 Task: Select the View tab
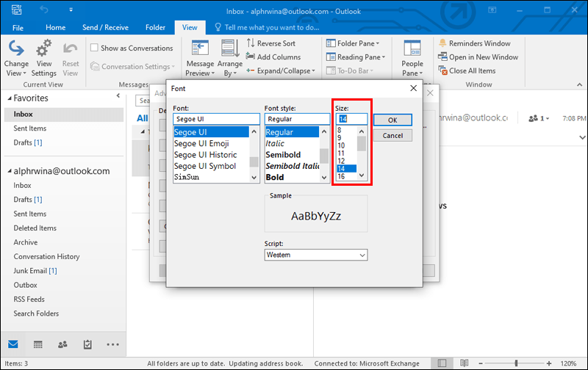coord(190,27)
